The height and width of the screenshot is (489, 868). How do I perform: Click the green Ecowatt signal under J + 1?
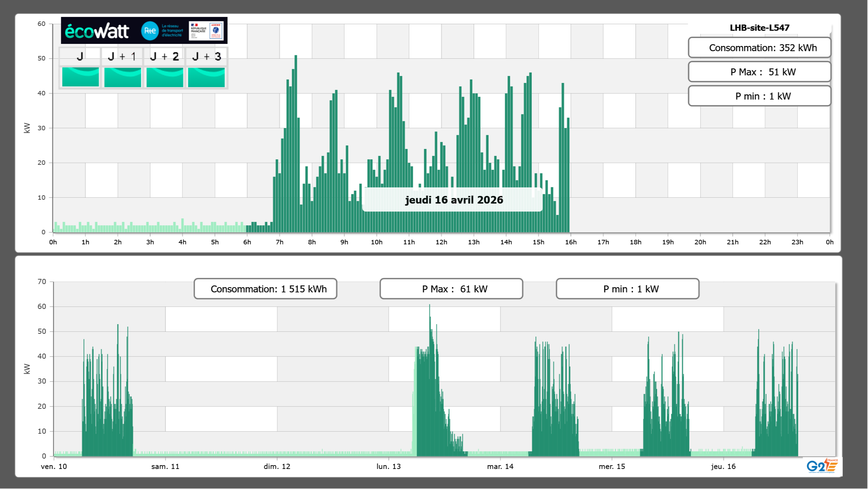pos(122,77)
